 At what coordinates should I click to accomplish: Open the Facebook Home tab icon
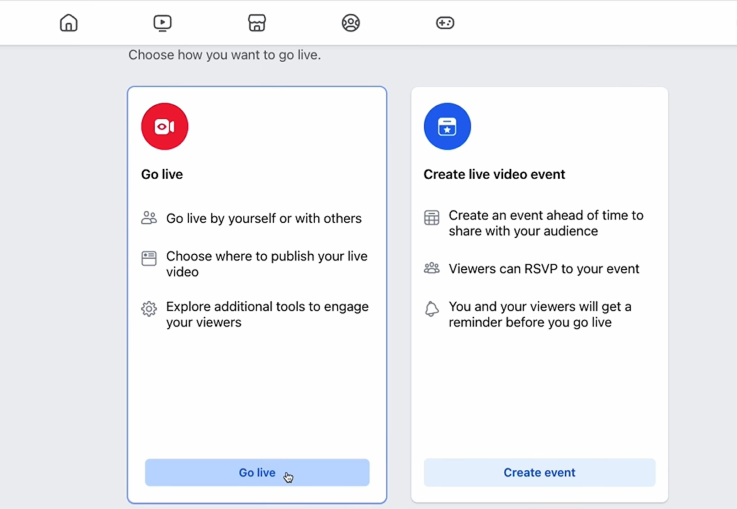pos(69,23)
